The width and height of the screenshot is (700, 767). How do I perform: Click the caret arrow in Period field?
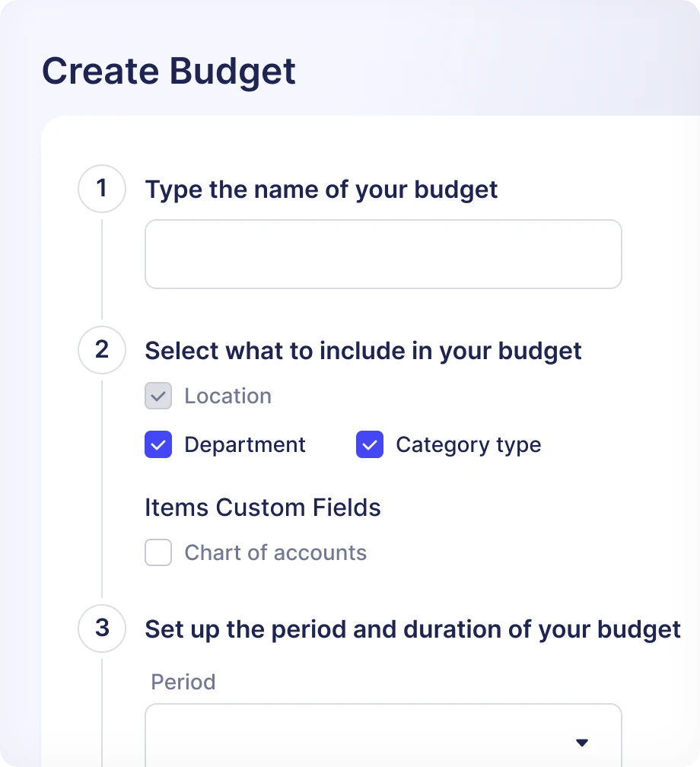coord(582,743)
